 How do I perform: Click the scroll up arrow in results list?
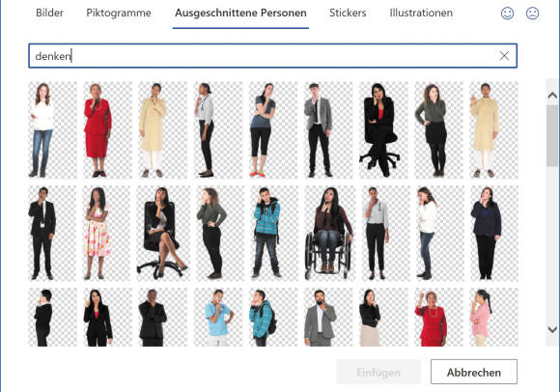pyautogui.click(x=552, y=96)
